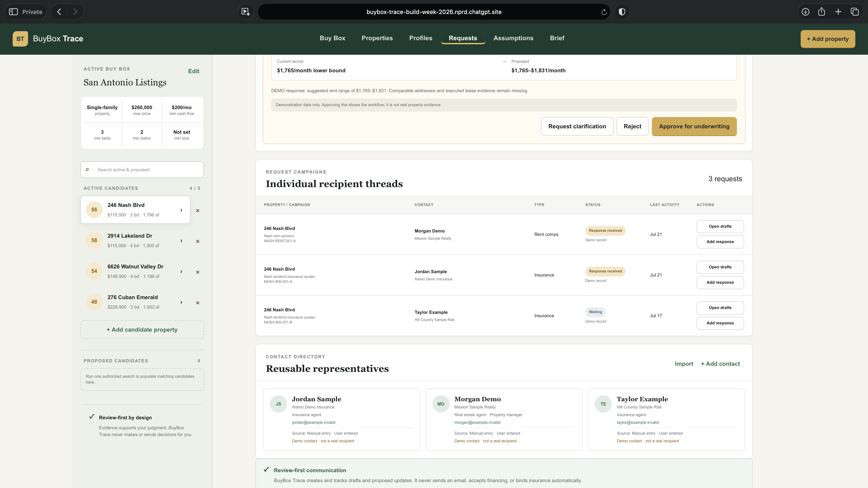Viewport: 868px width, 488px height.
Task: Open the browser downloads icon
Action: pyautogui.click(x=805, y=12)
